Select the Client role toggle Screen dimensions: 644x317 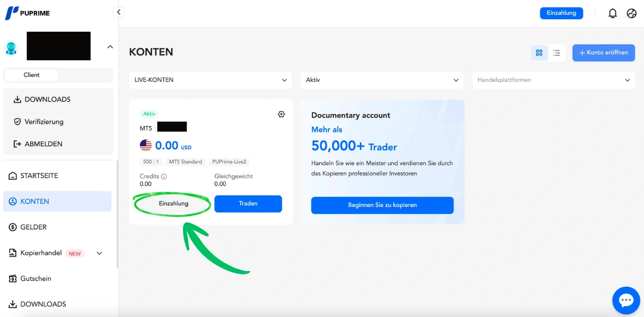click(32, 75)
